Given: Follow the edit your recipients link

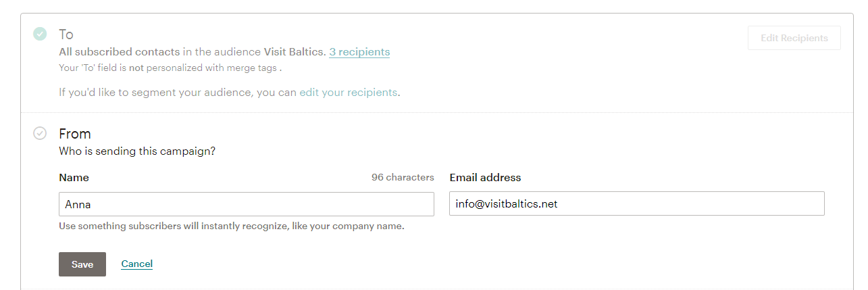Looking at the screenshot, I should pos(348,92).
